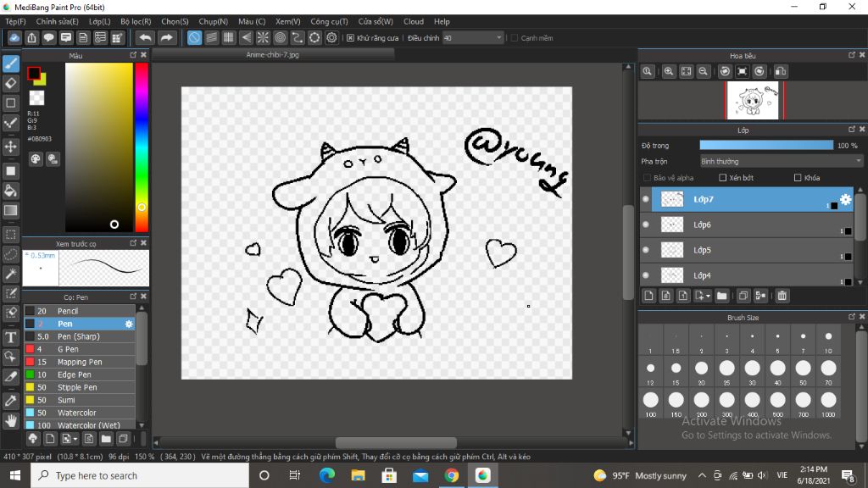Choose the Text tool
Image resolution: width=868 pixels, height=488 pixels.
coord(11,337)
